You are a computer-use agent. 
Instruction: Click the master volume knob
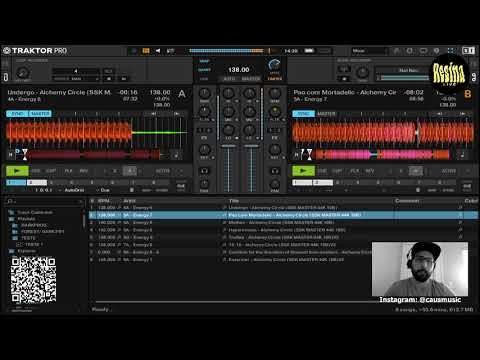pos(274,64)
